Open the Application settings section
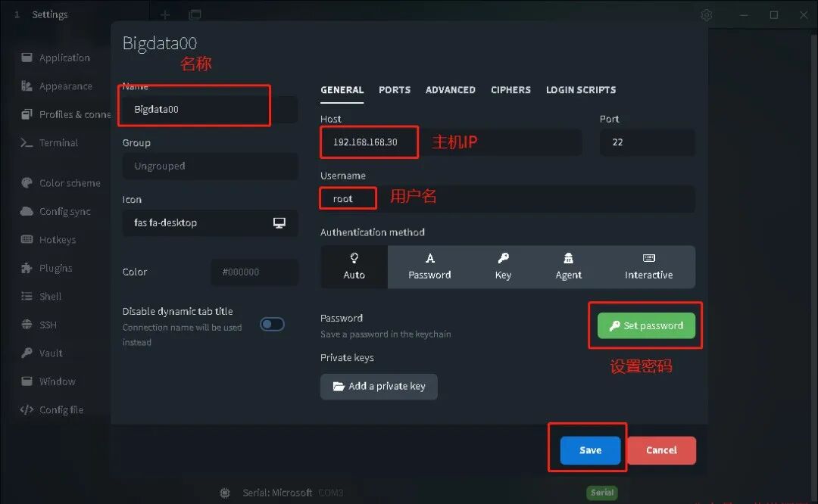 pyautogui.click(x=55, y=58)
